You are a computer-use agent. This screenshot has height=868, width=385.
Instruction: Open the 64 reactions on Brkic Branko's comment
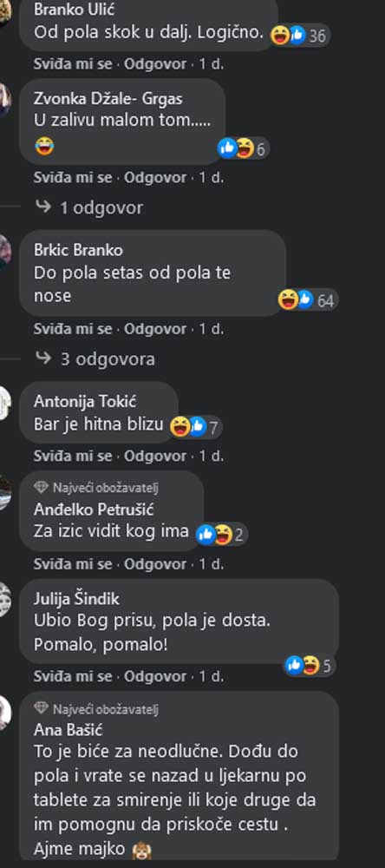[308, 300]
